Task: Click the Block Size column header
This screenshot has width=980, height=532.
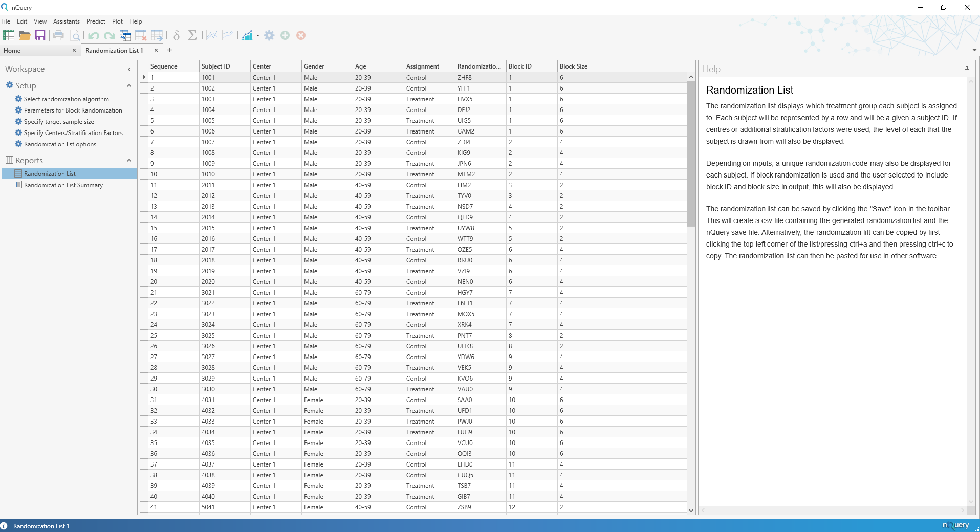Action: tap(583, 66)
